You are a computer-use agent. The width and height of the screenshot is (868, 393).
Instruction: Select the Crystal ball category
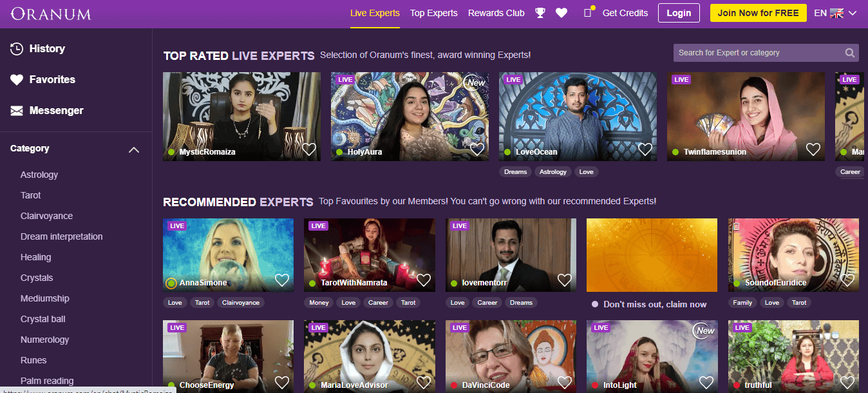point(43,319)
